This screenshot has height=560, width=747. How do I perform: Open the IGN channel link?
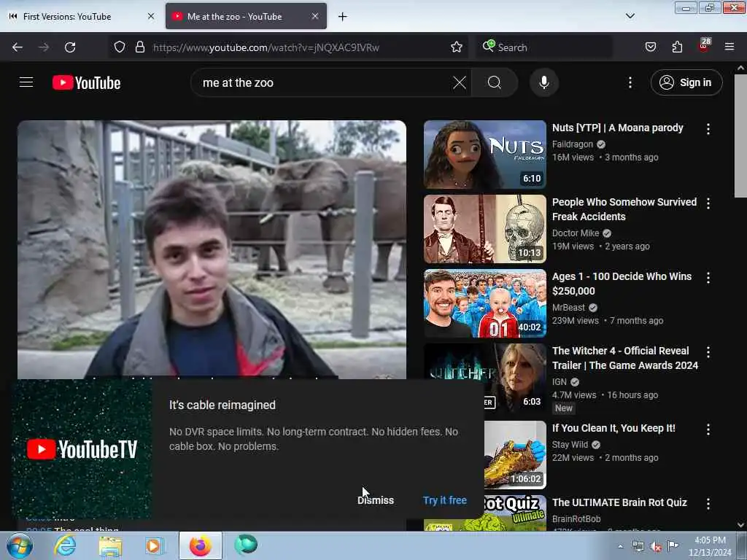tap(560, 381)
